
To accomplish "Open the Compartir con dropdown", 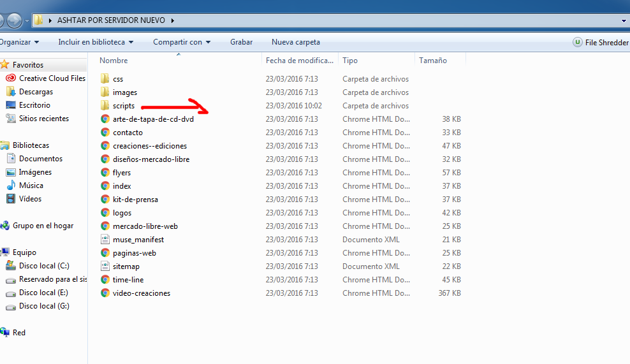I will point(182,42).
